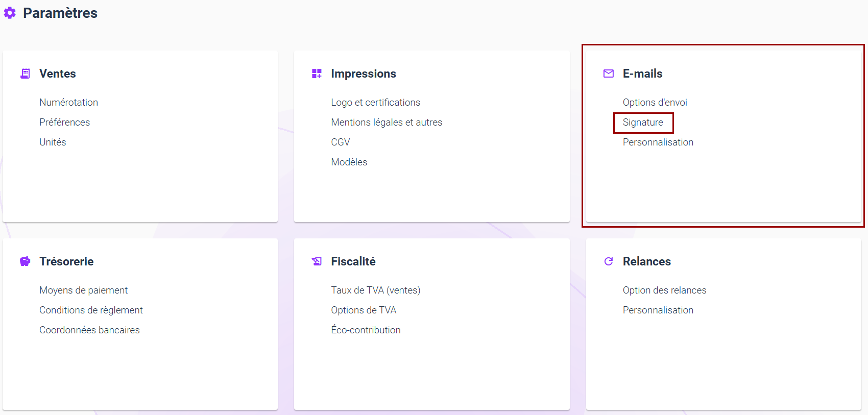
Task: Click the Impressions grid icon
Action: click(317, 74)
